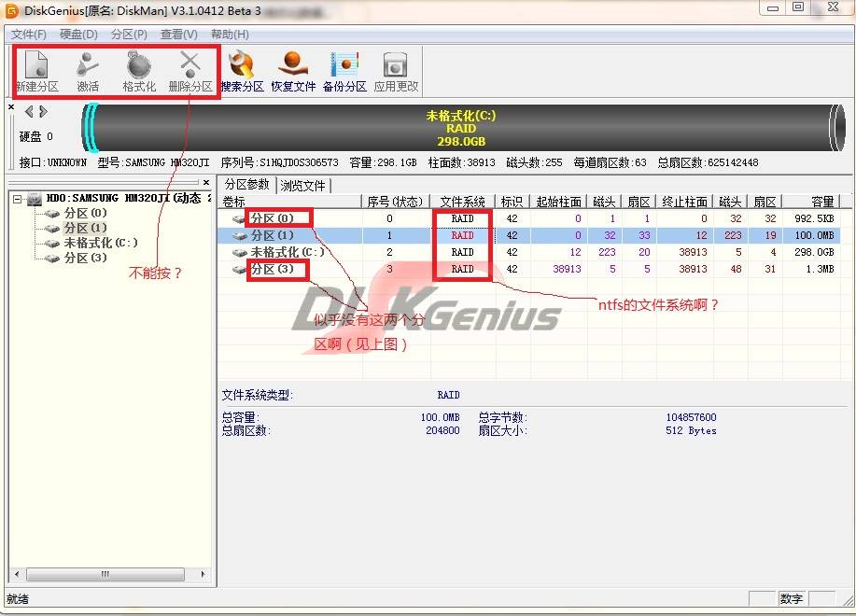This screenshot has width=856, height=616.
Task: Click drive icon in table row 分区(1)
Action: [239, 236]
